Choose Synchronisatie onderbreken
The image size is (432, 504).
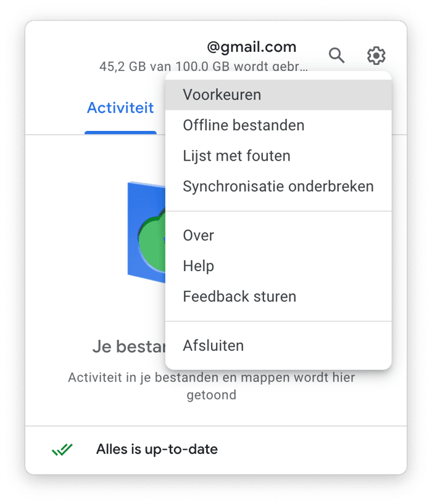point(278,187)
